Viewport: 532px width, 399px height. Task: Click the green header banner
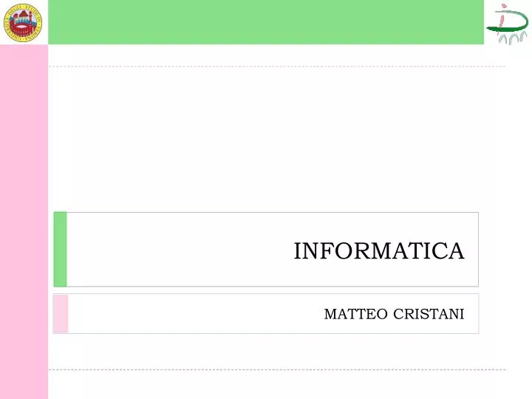pos(266,22)
